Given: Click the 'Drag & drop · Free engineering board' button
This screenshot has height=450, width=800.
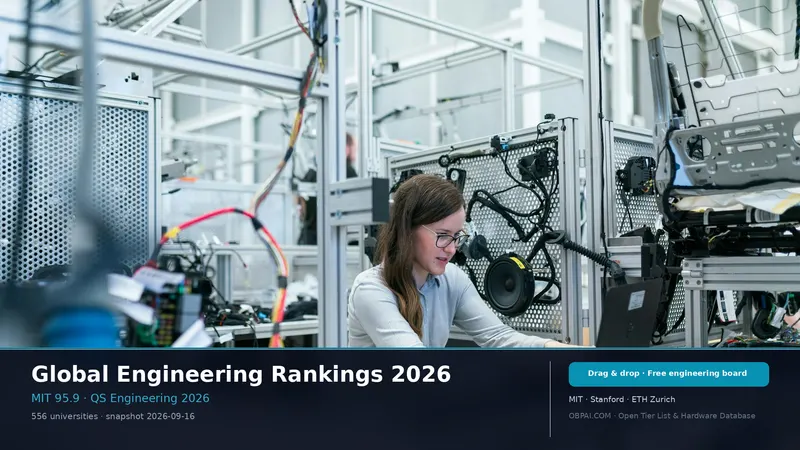Looking at the screenshot, I should click(668, 374).
